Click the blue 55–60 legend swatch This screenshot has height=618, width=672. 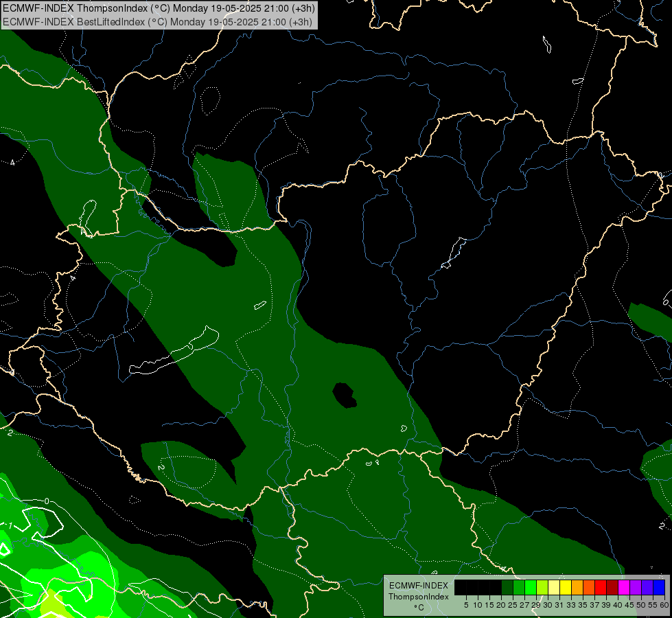tap(659, 587)
